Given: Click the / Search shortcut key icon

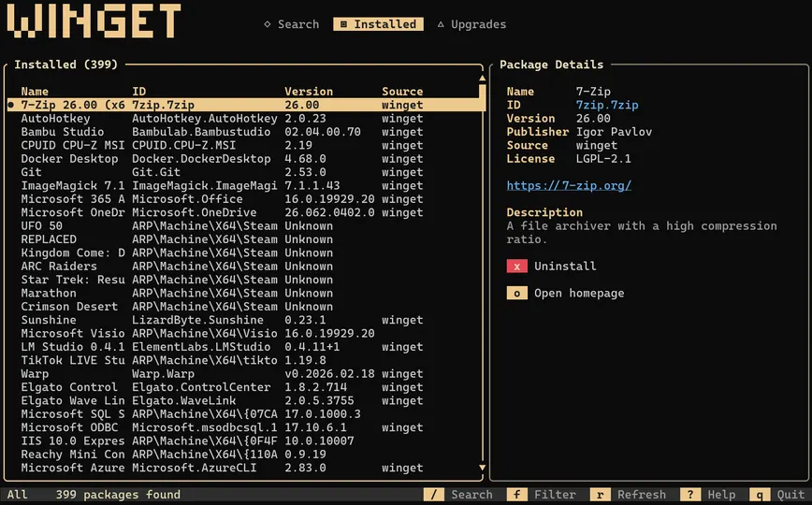Looking at the screenshot, I should tap(434, 495).
